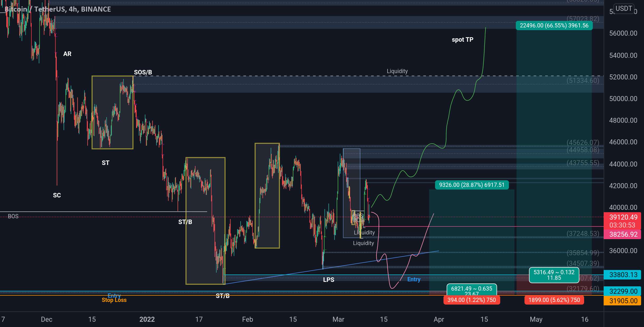Click the blue 'Entry' label near LPS
This screenshot has width=644, height=327.
click(414, 279)
